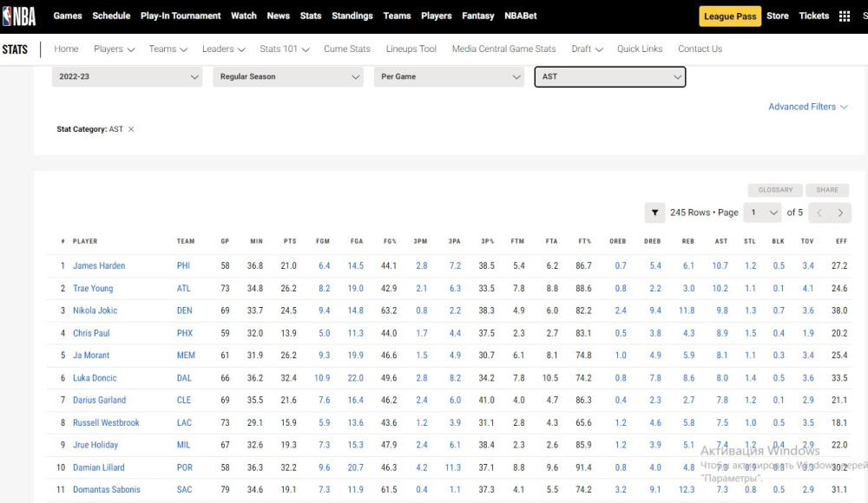This screenshot has width=868, height=503.
Task: Click the League Pass button
Action: coord(729,16)
